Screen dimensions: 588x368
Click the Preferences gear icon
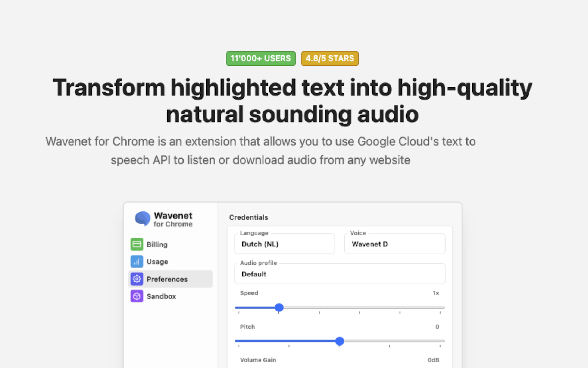click(137, 279)
